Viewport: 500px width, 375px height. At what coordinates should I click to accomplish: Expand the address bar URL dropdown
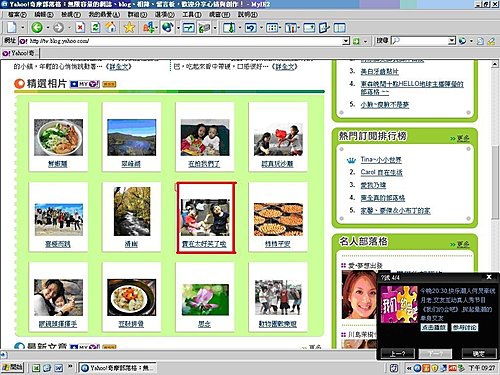pyautogui.click(x=346, y=41)
